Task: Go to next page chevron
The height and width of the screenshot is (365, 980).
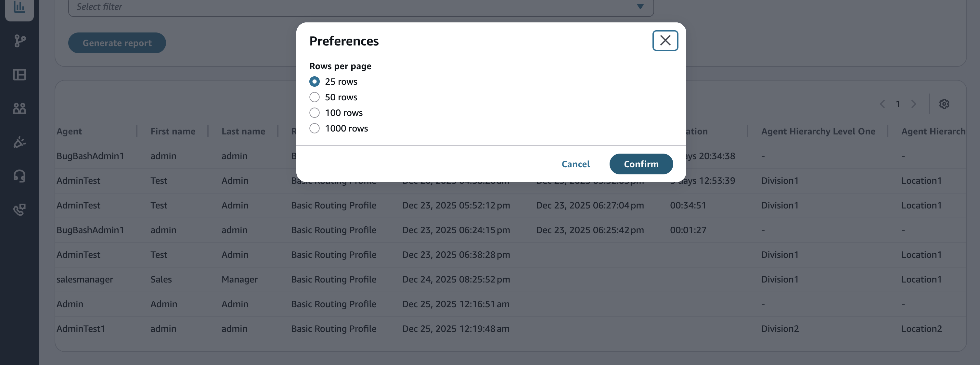Action: tap(914, 104)
